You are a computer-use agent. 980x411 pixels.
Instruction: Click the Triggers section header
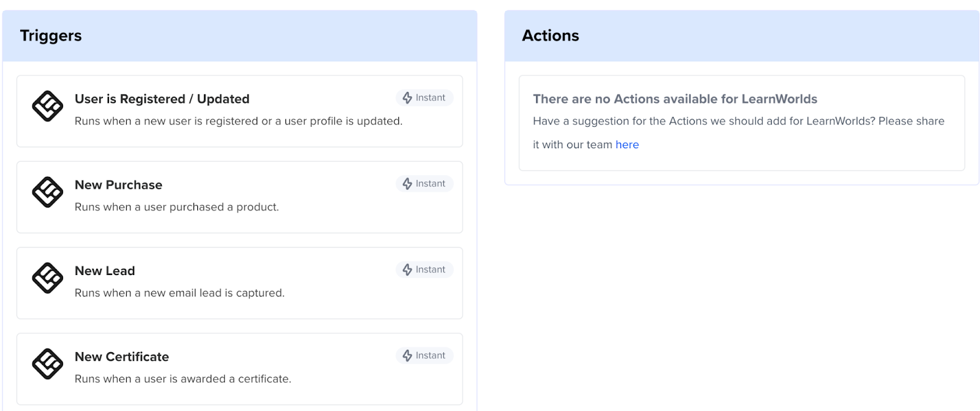click(51, 36)
